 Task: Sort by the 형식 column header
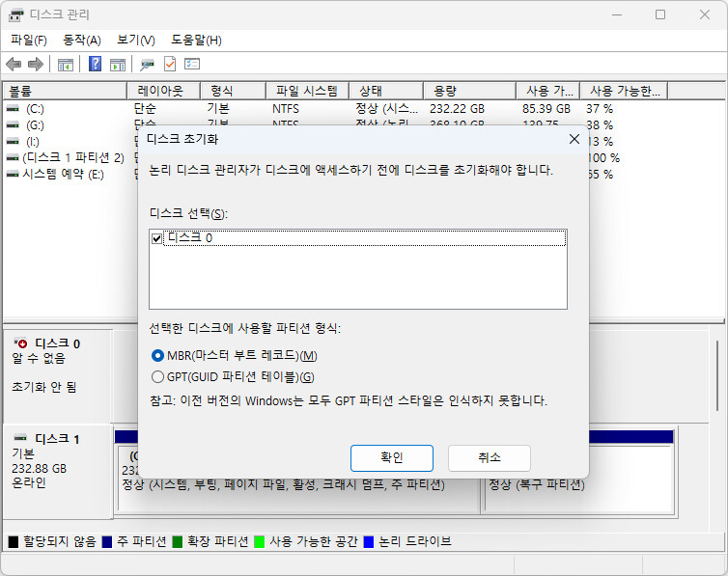click(x=233, y=91)
